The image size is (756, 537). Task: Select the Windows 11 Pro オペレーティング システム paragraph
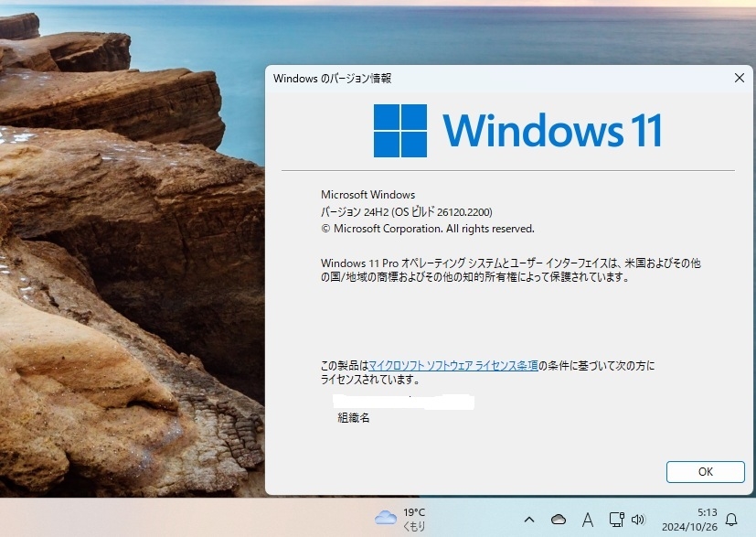pos(511,270)
